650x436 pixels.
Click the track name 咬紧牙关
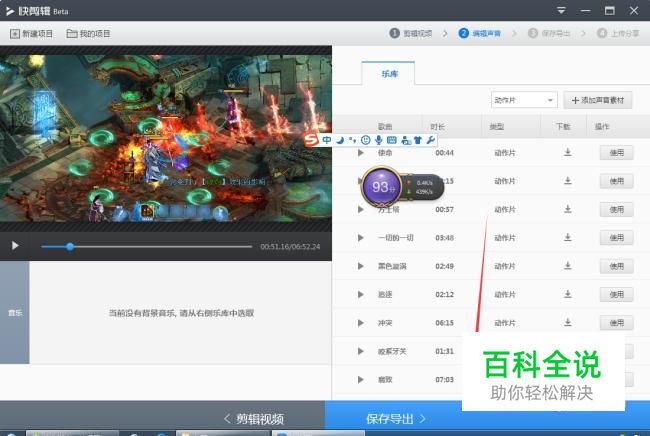click(x=392, y=351)
